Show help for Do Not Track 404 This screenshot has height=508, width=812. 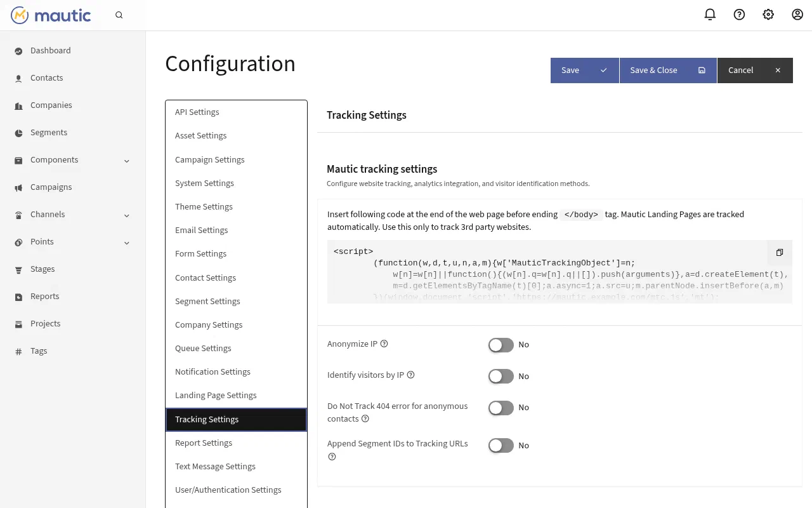click(365, 419)
